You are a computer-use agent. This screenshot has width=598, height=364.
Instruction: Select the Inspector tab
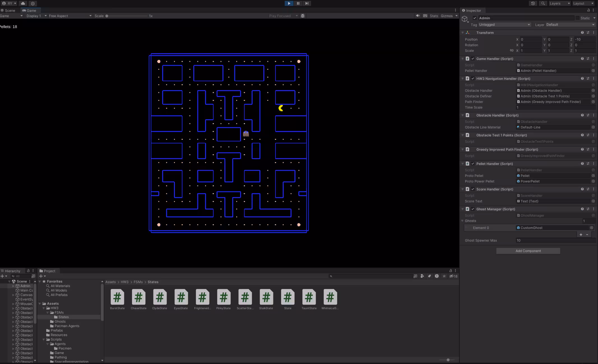(471, 10)
